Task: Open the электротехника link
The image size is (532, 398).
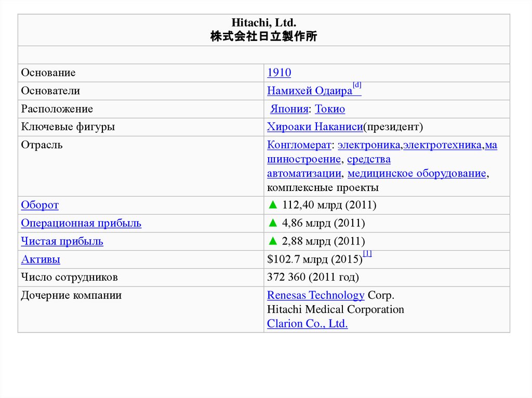Action: click(x=443, y=145)
